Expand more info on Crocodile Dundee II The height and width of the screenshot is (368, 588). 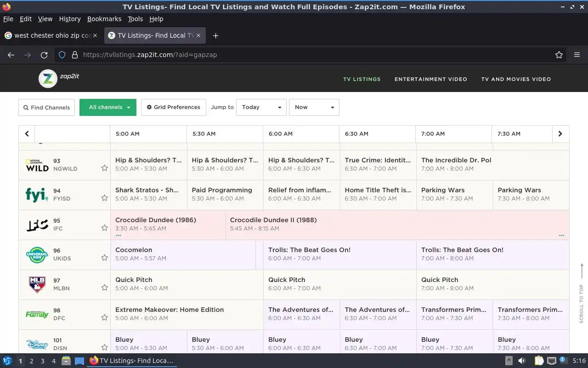tap(561, 235)
